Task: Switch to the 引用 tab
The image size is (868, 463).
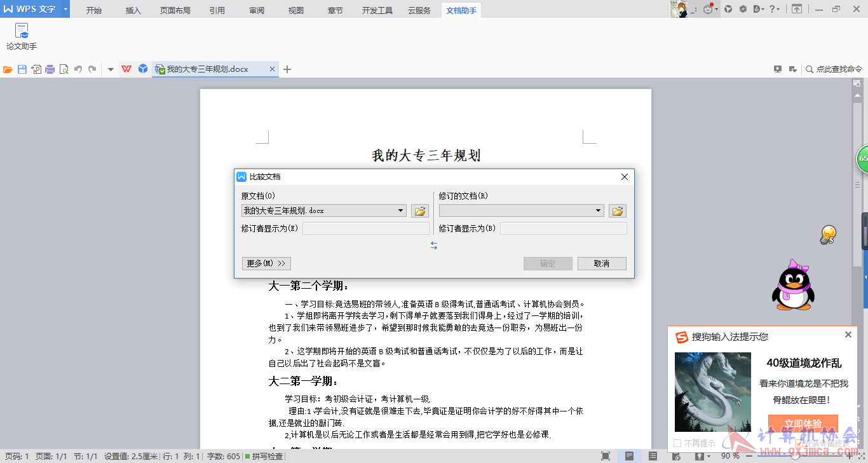Action: coord(217,10)
